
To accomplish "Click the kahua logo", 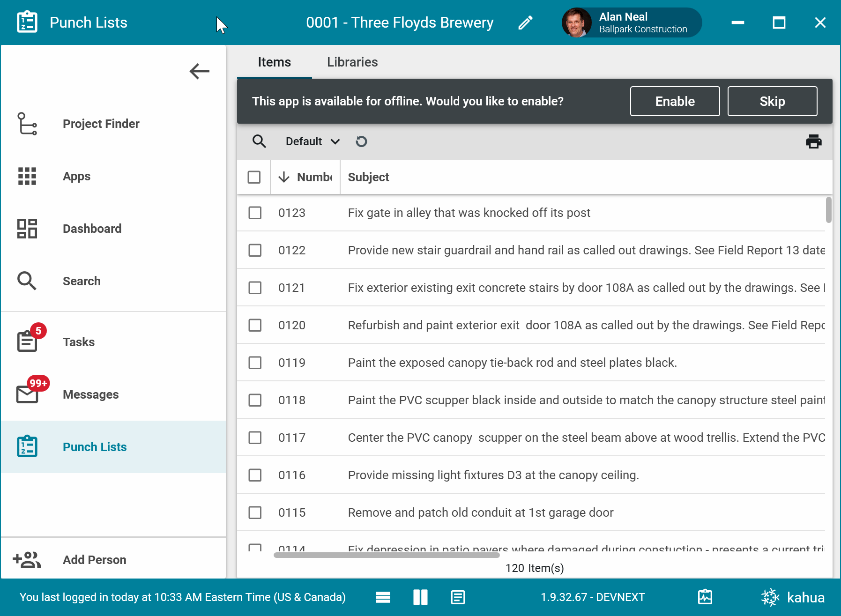I will coord(793,597).
